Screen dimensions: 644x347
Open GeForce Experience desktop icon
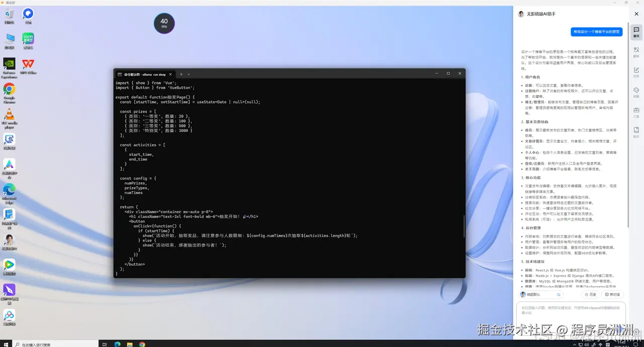9,67
